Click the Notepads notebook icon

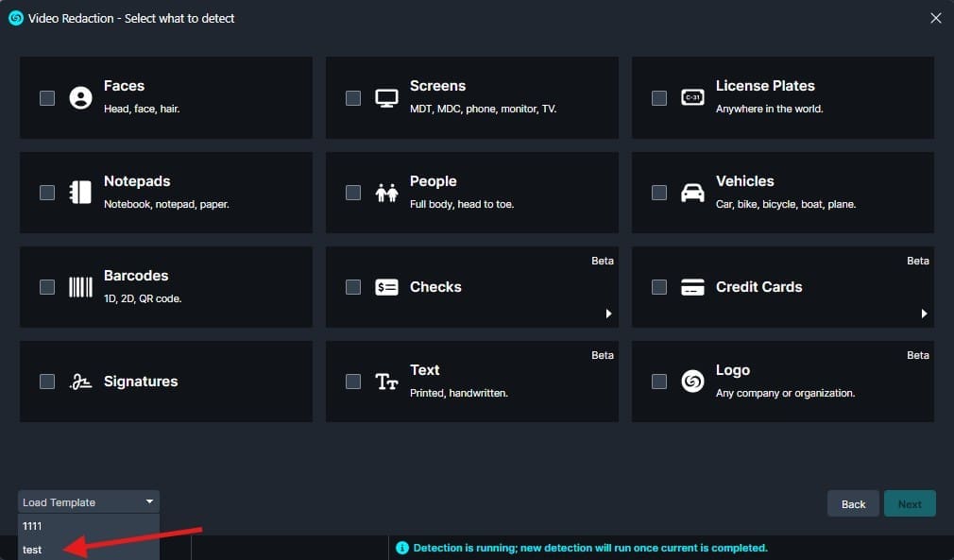80,193
